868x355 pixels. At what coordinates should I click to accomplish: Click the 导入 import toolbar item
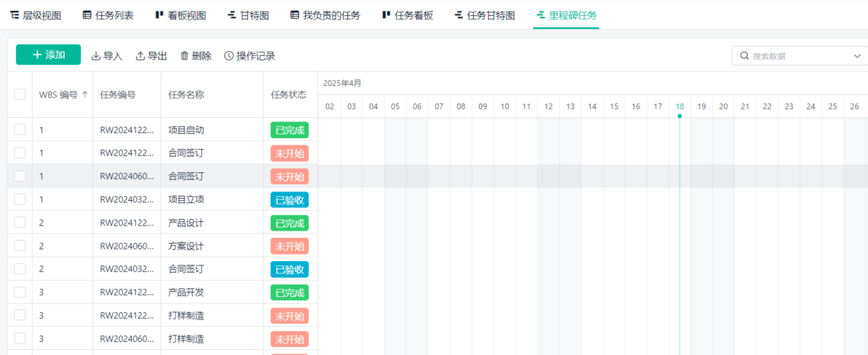[x=107, y=56]
